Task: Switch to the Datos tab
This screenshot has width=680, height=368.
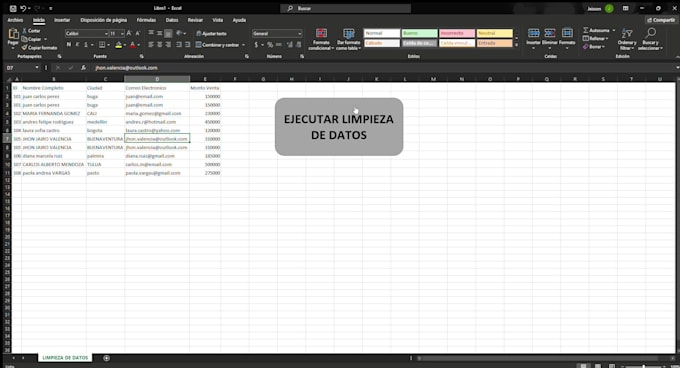Action: point(172,20)
